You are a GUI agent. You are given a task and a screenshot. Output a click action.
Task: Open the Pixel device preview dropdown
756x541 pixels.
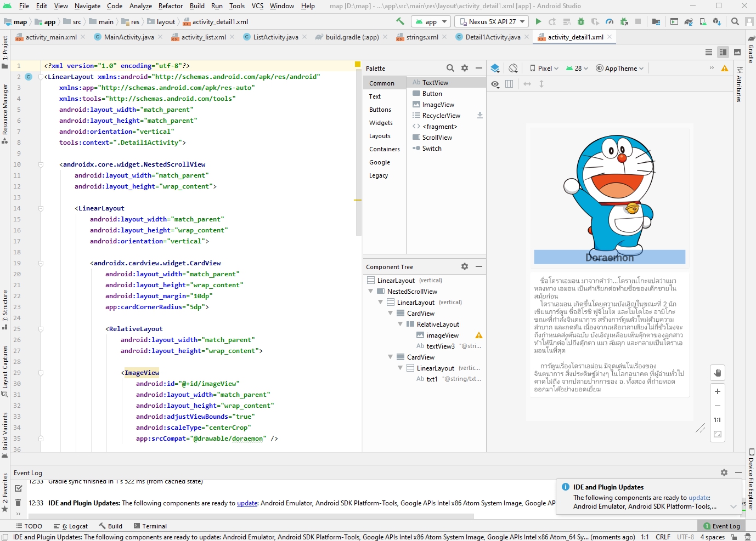pos(544,68)
